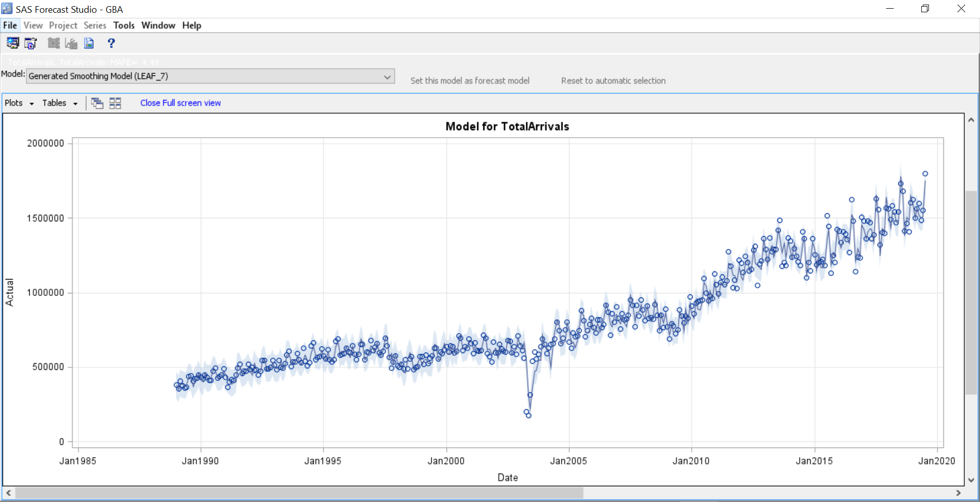Open the Tools menu

pos(124,26)
